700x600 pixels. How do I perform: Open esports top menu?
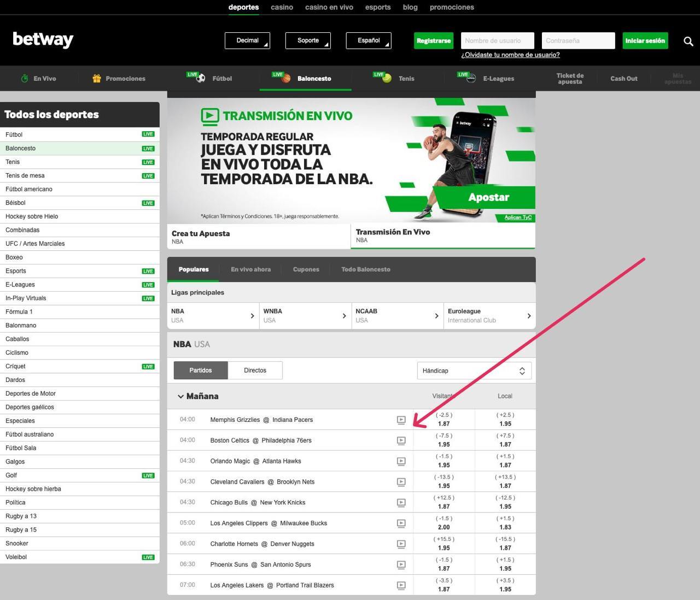coord(378,7)
